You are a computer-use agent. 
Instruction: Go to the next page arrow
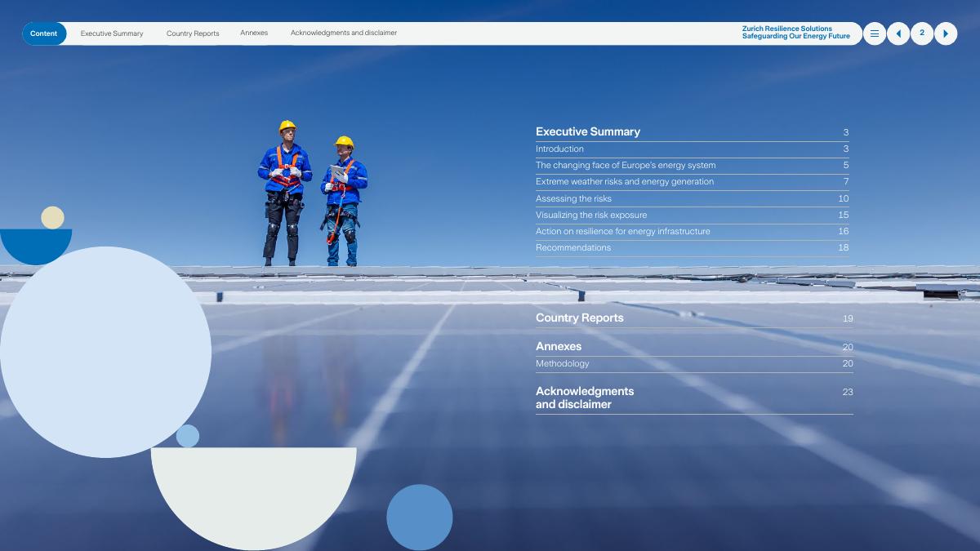(946, 33)
